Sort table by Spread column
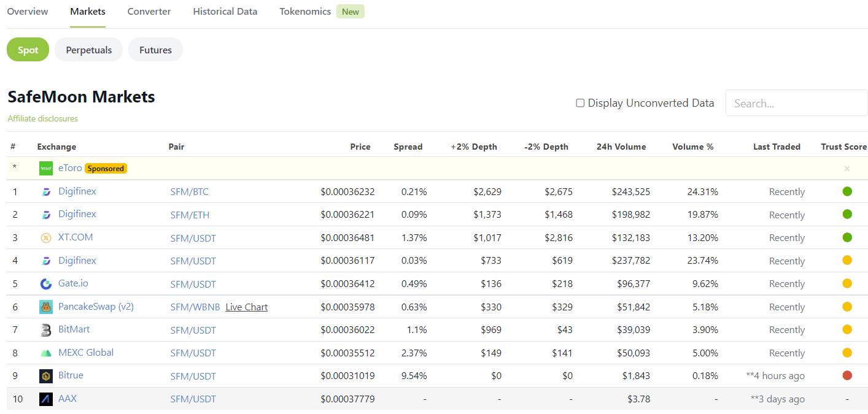 [408, 147]
